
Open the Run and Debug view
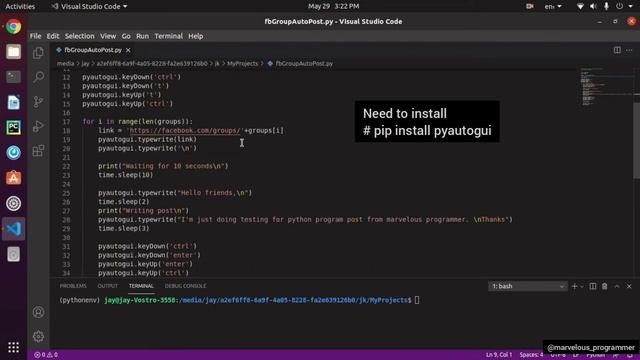(38, 126)
